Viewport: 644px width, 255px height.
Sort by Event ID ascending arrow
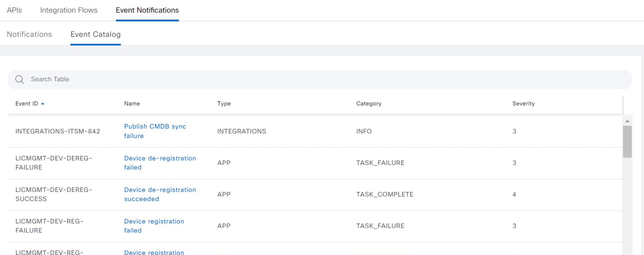pos(43,104)
